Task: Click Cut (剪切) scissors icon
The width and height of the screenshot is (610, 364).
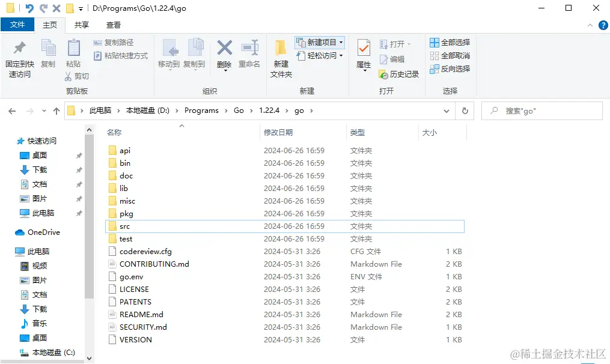Action: point(69,76)
